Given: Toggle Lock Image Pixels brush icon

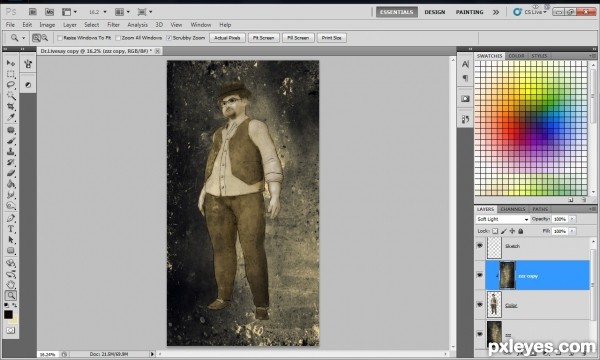Looking at the screenshot, I should point(504,231).
